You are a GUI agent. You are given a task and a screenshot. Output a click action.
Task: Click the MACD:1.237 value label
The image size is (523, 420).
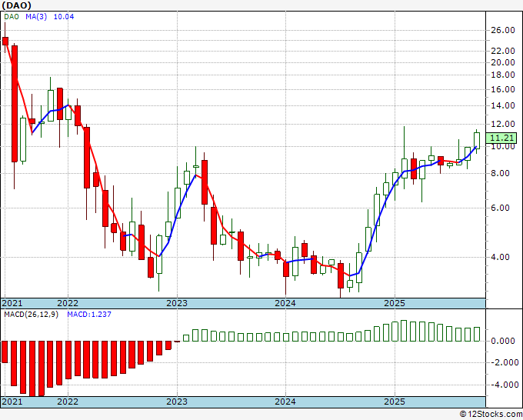coord(89,315)
